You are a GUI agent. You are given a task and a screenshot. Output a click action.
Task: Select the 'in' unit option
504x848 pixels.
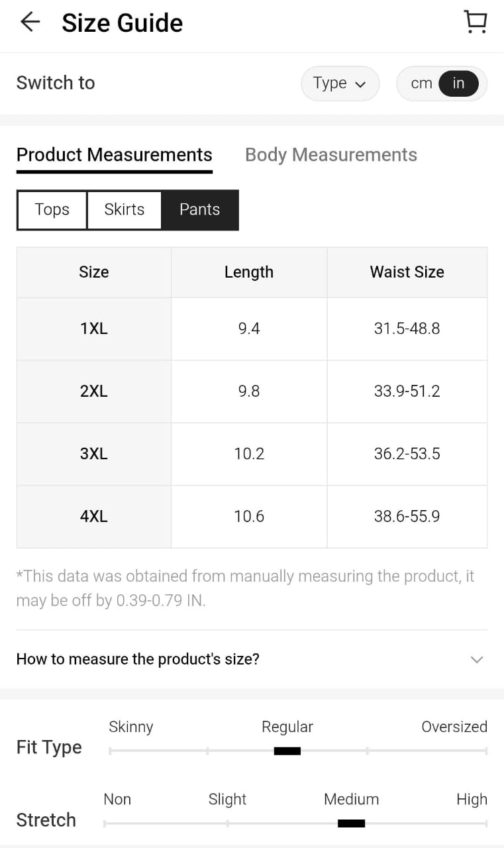458,83
